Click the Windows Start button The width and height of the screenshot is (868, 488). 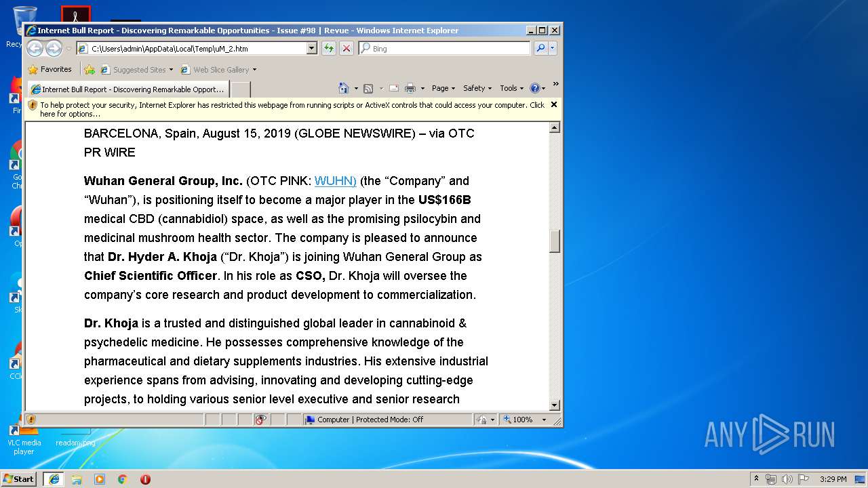click(x=19, y=479)
